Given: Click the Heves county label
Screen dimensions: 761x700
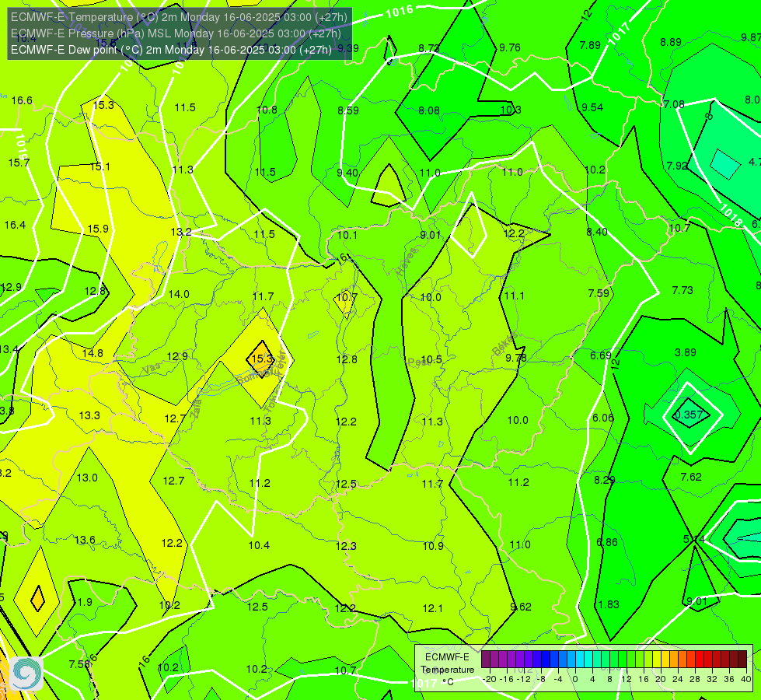Looking at the screenshot, I should pyautogui.click(x=407, y=261).
